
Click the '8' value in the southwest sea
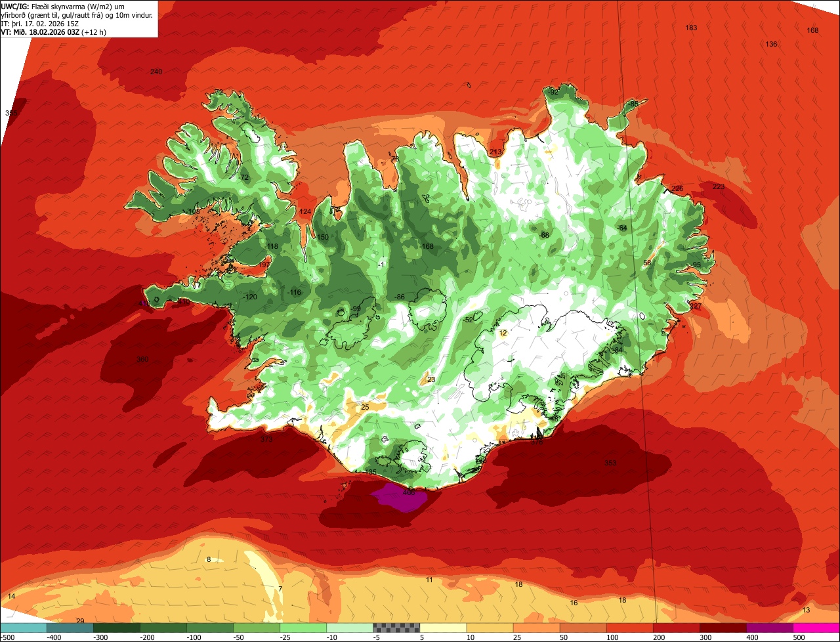pyautogui.click(x=209, y=560)
